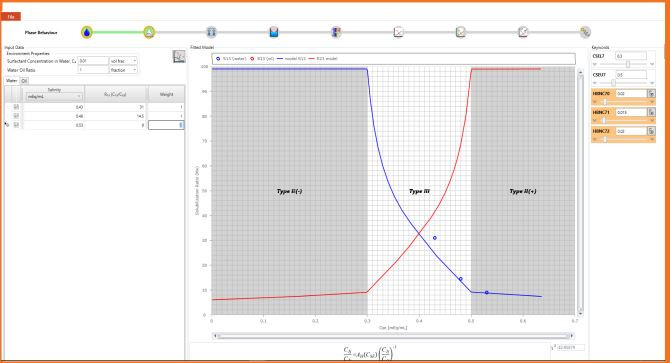Click the lock icon beside HBNC70

pyautogui.click(x=651, y=94)
